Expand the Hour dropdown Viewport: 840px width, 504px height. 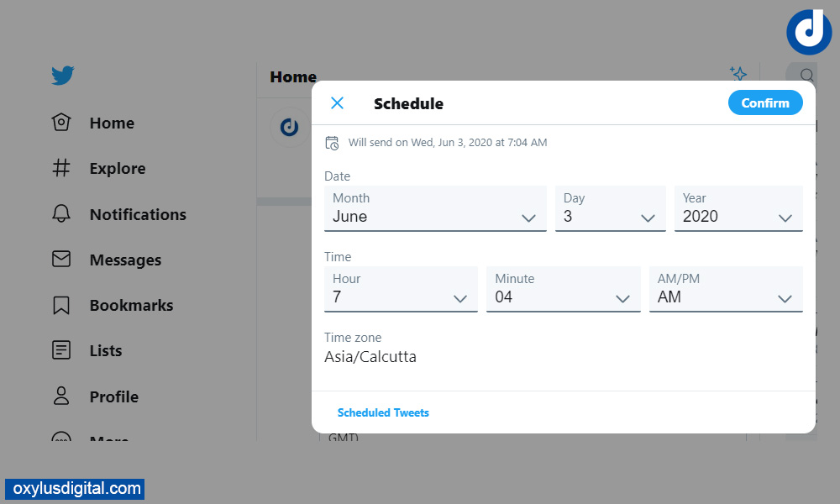click(401, 289)
